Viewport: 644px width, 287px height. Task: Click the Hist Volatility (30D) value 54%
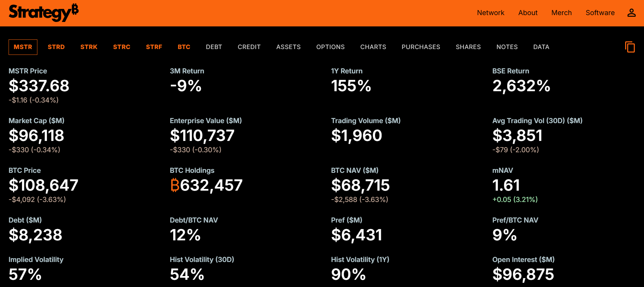187,274
